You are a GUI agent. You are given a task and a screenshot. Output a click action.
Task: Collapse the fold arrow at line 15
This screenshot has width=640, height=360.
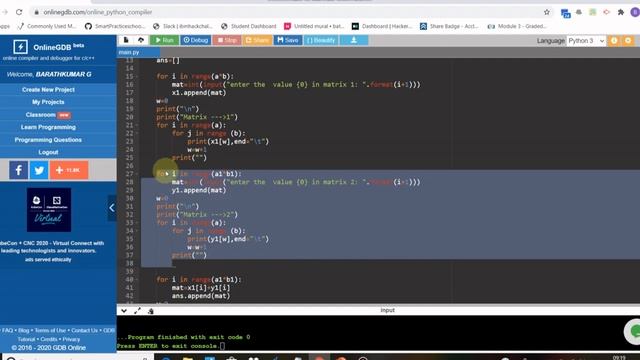click(137, 76)
